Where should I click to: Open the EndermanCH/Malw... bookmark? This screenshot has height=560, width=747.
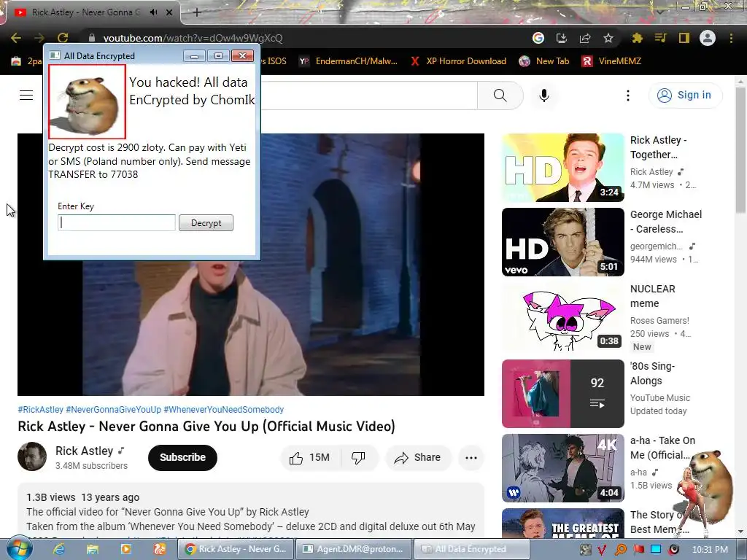click(x=348, y=61)
